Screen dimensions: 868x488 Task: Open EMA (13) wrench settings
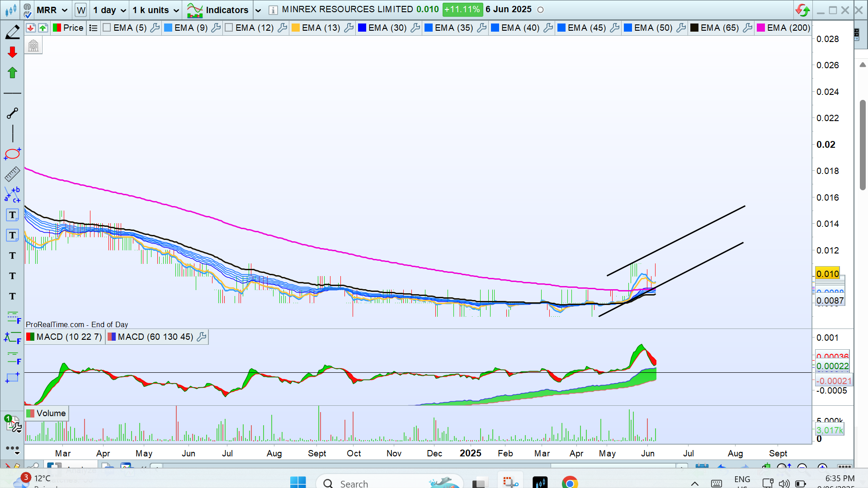(349, 28)
